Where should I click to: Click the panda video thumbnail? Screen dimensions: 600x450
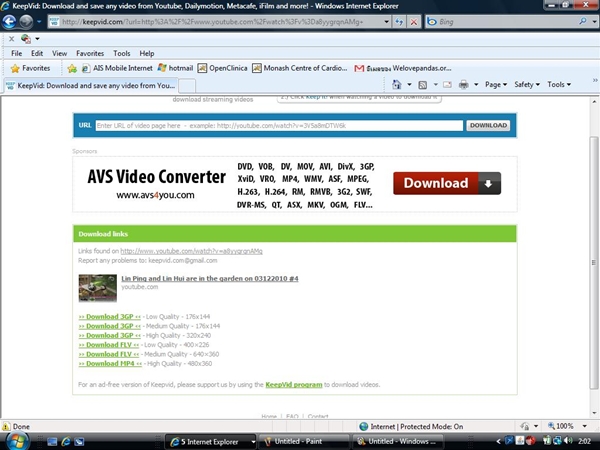(x=98, y=288)
